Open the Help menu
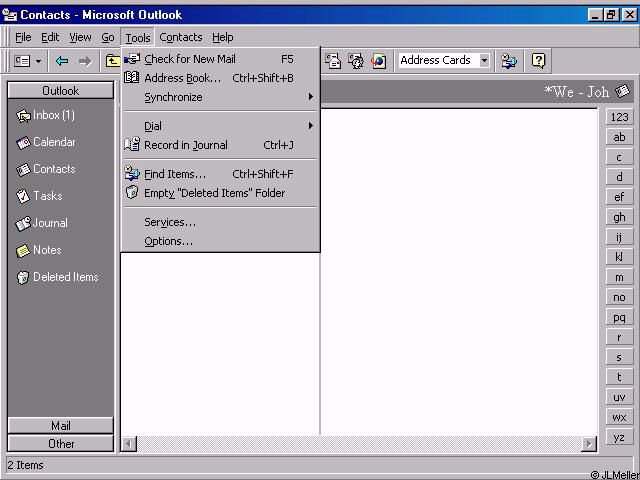This screenshot has height=480, width=640. click(x=222, y=38)
